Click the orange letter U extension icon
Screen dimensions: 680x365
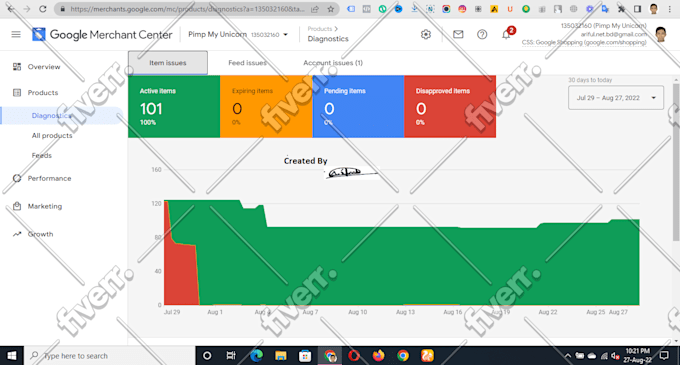point(510,9)
